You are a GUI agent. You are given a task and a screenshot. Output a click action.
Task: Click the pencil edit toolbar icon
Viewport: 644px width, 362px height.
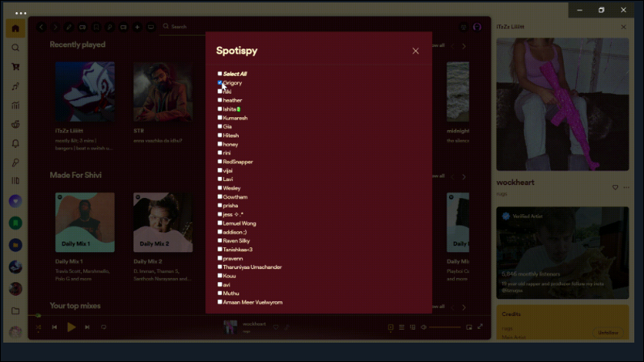[69, 27]
